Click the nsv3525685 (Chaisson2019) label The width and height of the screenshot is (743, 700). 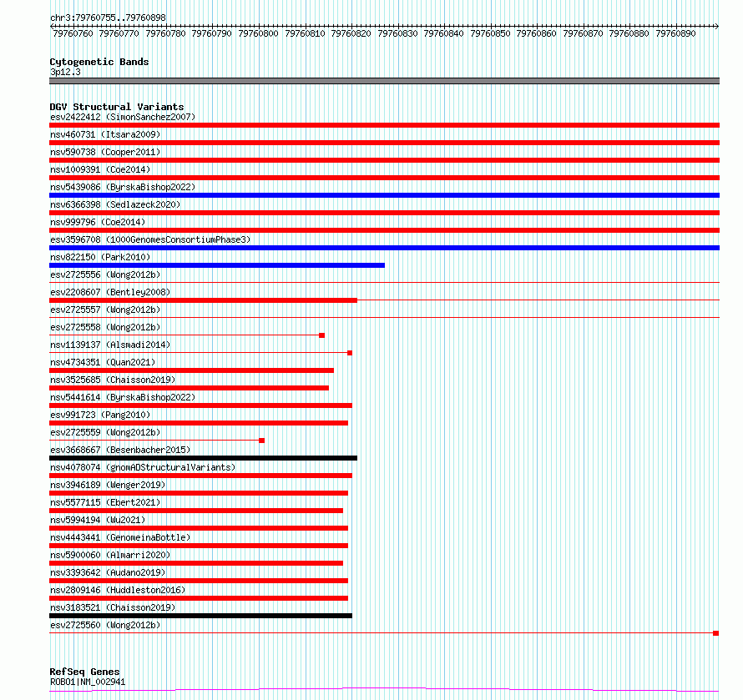pos(113,380)
